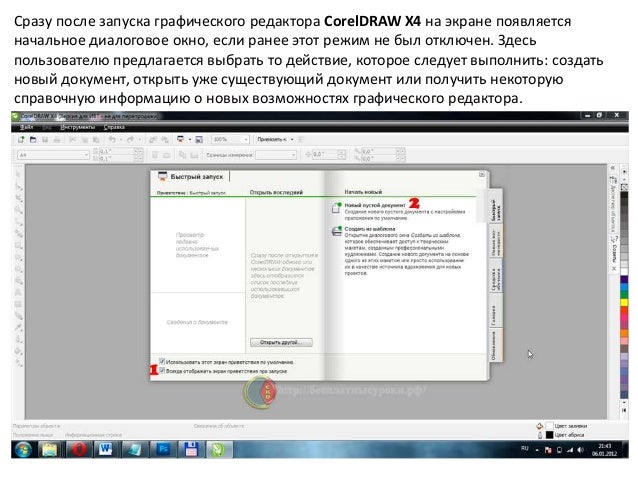This screenshot has height=479, width=638.
Task: Open the paper size A4 dropdown
Action: tap(86, 155)
